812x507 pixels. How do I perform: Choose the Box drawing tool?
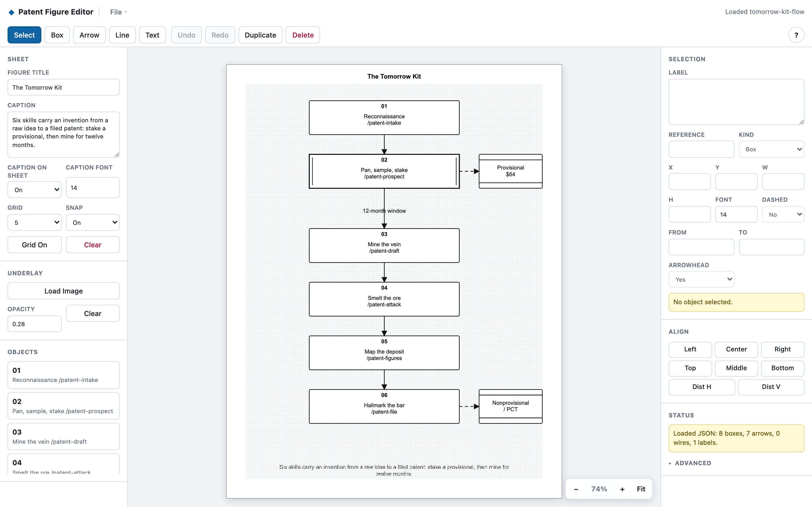(57, 35)
